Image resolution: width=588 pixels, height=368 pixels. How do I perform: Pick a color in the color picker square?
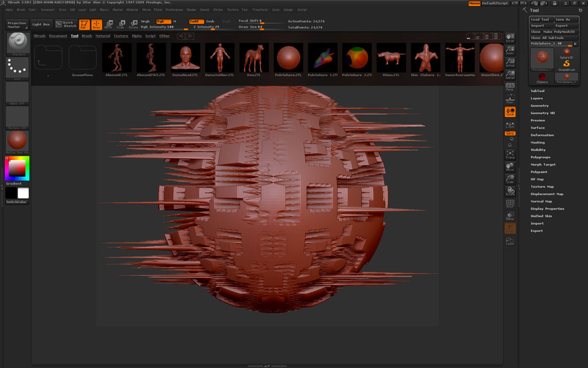coord(17,168)
